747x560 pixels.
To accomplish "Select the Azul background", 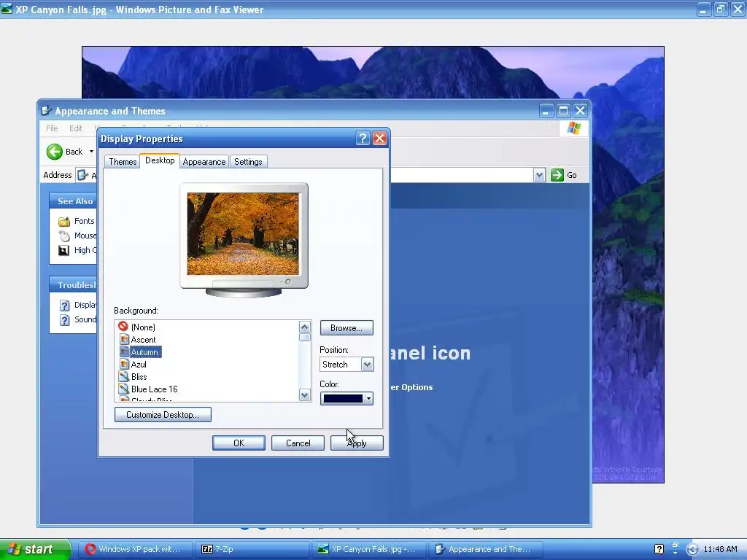I will click(138, 365).
